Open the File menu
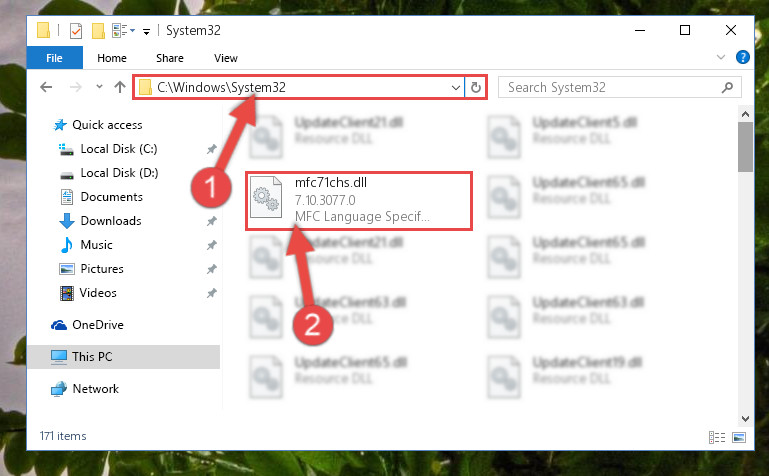The height and width of the screenshot is (476, 769). tap(54, 58)
